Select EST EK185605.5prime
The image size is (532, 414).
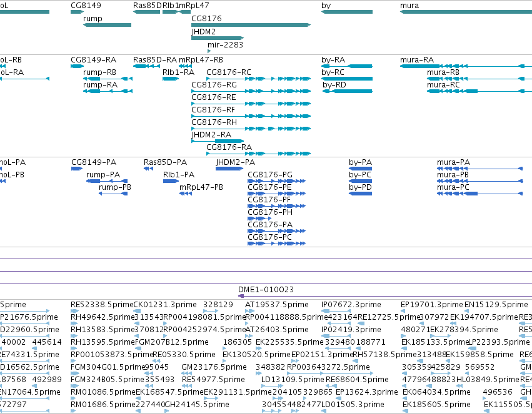click(436, 405)
